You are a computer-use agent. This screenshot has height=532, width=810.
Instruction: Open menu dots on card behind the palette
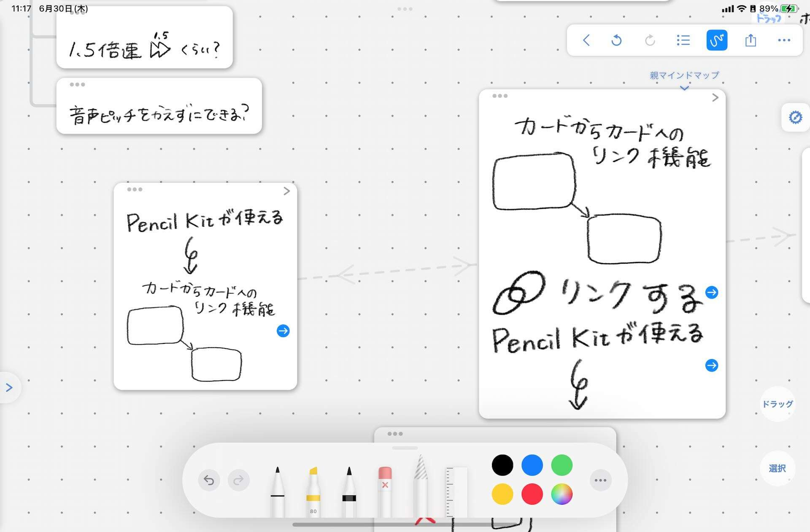395,434
